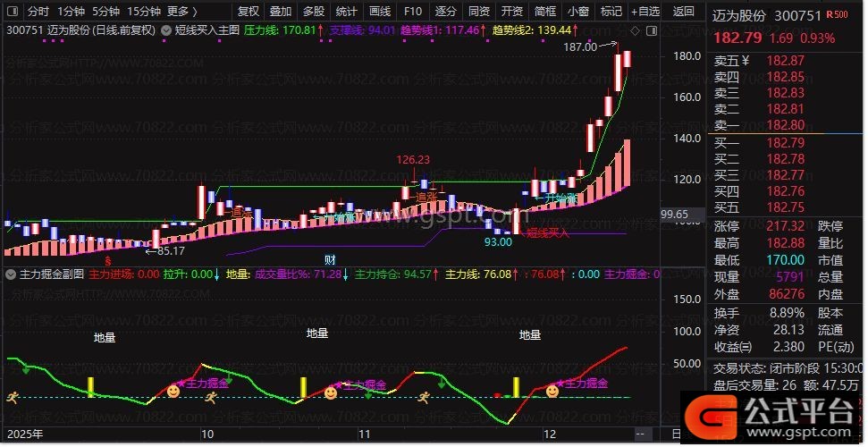Click the R500 badge next to stock code
Image resolution: width=868 pixels, height=447 pixels.
(x=838, y=15)
